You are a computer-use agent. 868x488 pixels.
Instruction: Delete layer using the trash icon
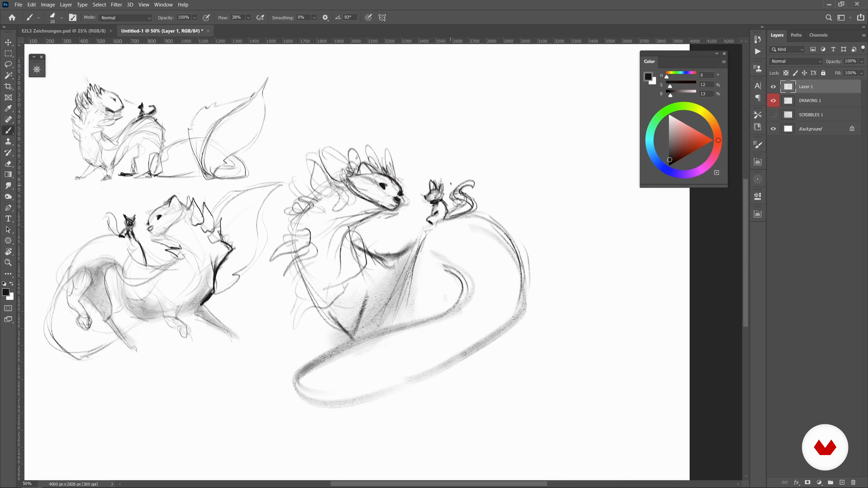(853, 482)
